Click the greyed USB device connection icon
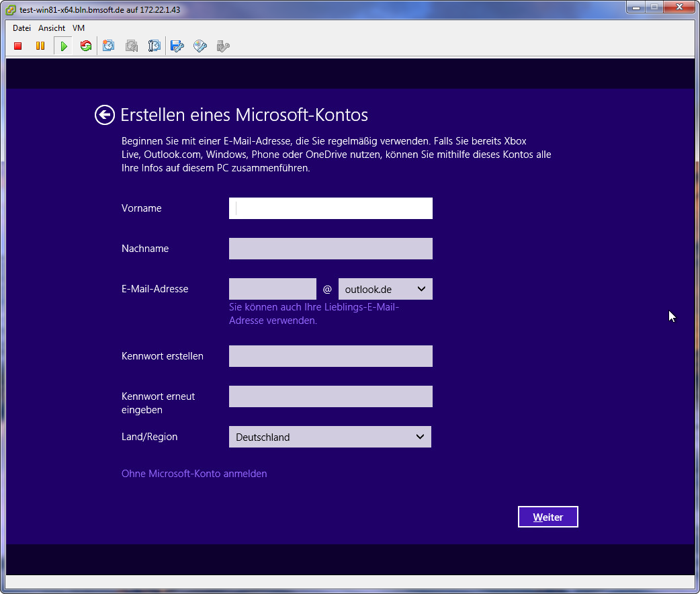This screenshot has width=700, height=594. pos(223,46)
